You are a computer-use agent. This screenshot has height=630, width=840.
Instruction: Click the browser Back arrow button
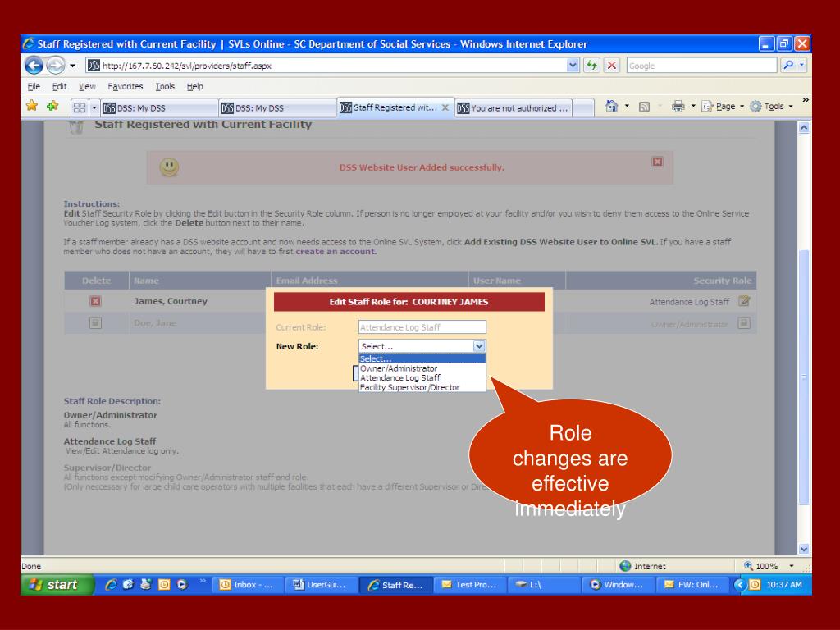[x=34, y=66]
